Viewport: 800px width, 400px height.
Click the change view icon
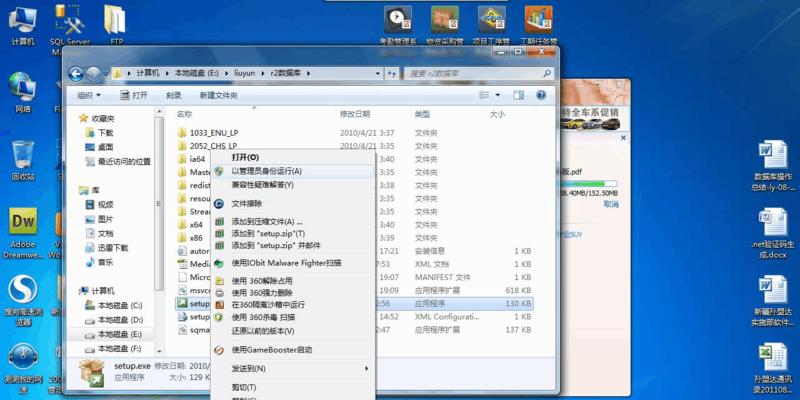(484, 95)
